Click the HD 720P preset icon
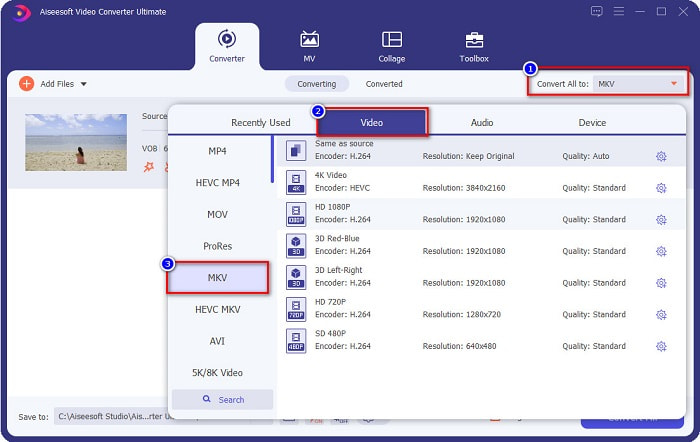 click(295, 308)
